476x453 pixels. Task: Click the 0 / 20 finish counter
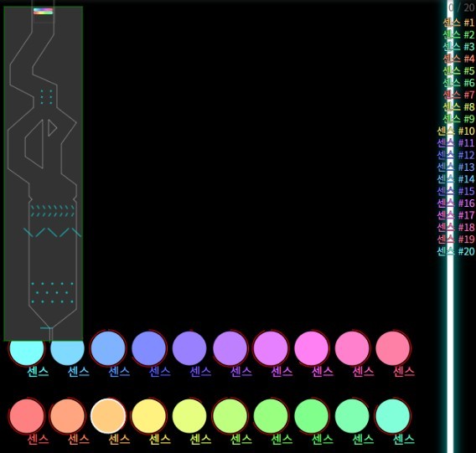pyautogui.click(x=462, y=7)
